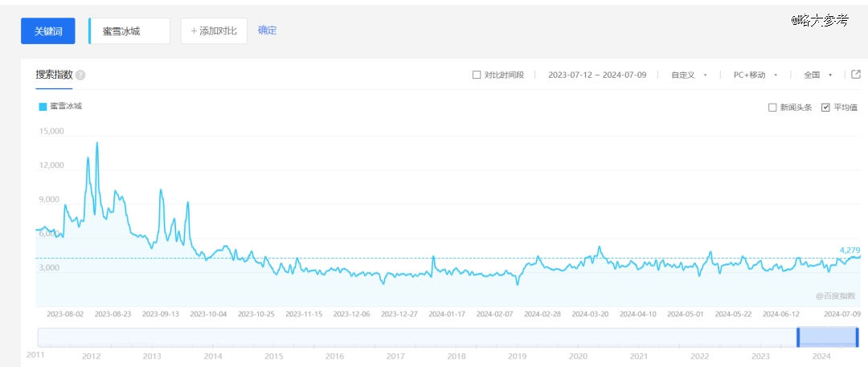Image resolution: width=868 pixels, height=367 pixels.
Task: Open the 2023-07-12 ~ 2024-07-09 date range picker
Action: 597,75
